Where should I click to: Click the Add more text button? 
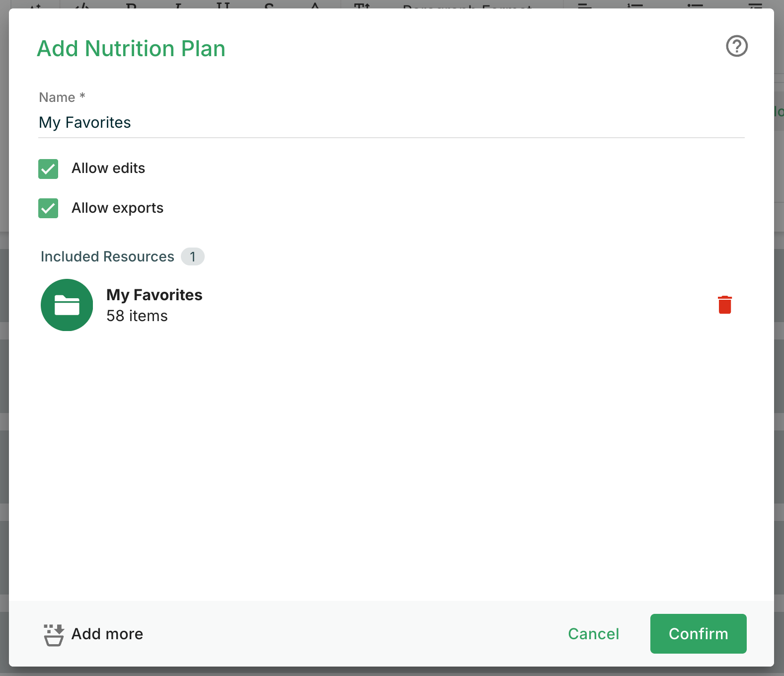(x=107, y=634)
